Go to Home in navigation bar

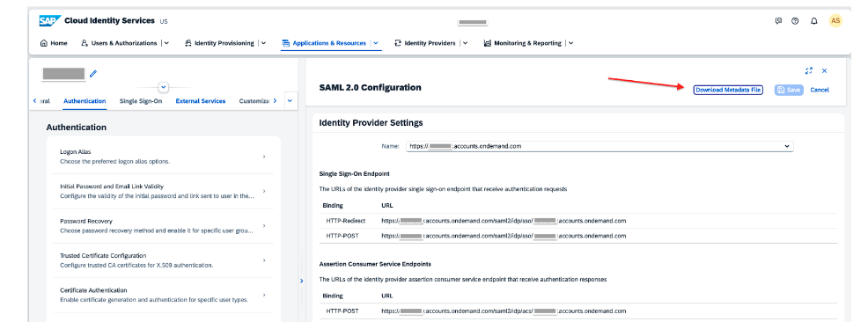tap(55, 43)
